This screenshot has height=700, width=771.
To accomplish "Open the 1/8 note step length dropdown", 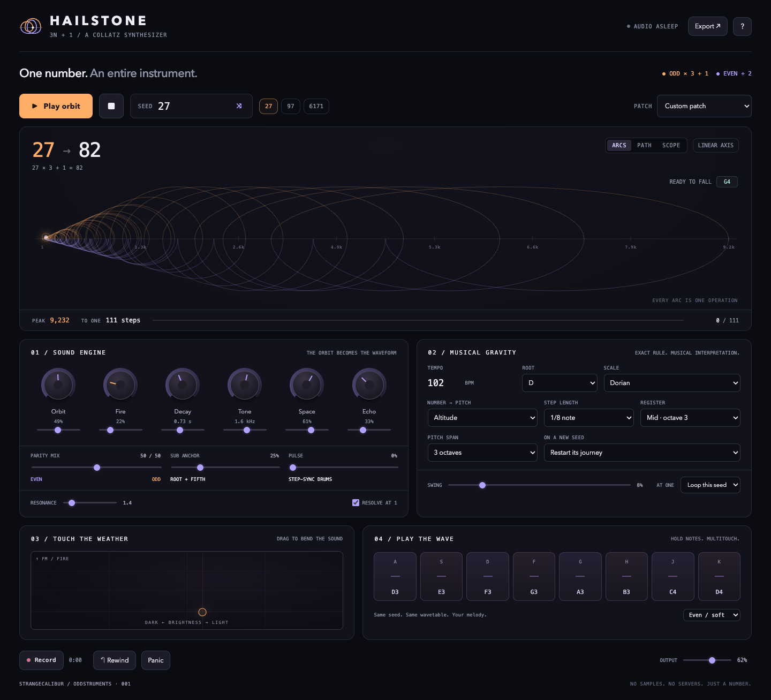I will coord(589,418).
